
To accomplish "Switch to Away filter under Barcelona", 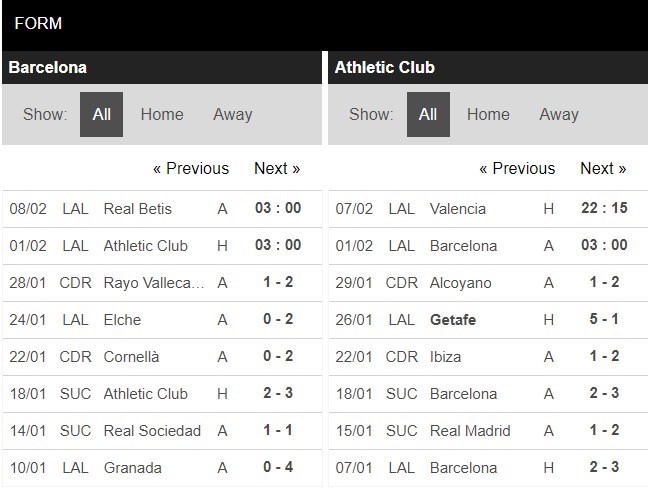I will 232,114.
